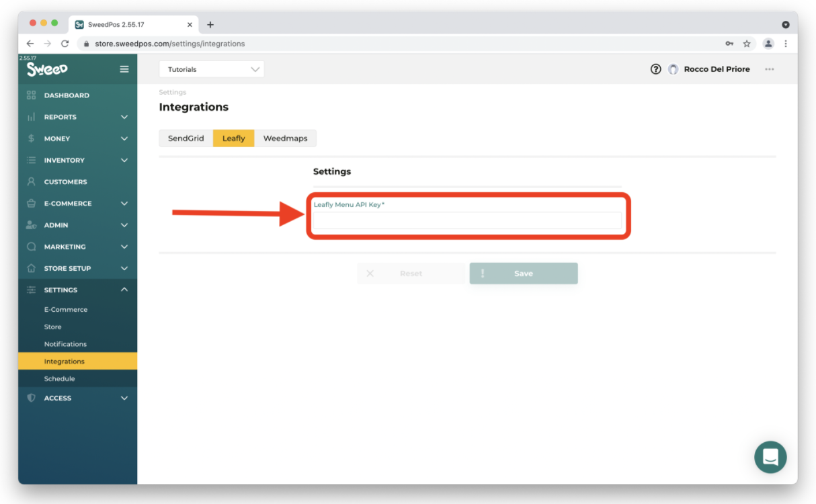Viewport: 816px width, 504px height.
Task: Click into Leafly Menu API Key field
Action: click(468, 220)
